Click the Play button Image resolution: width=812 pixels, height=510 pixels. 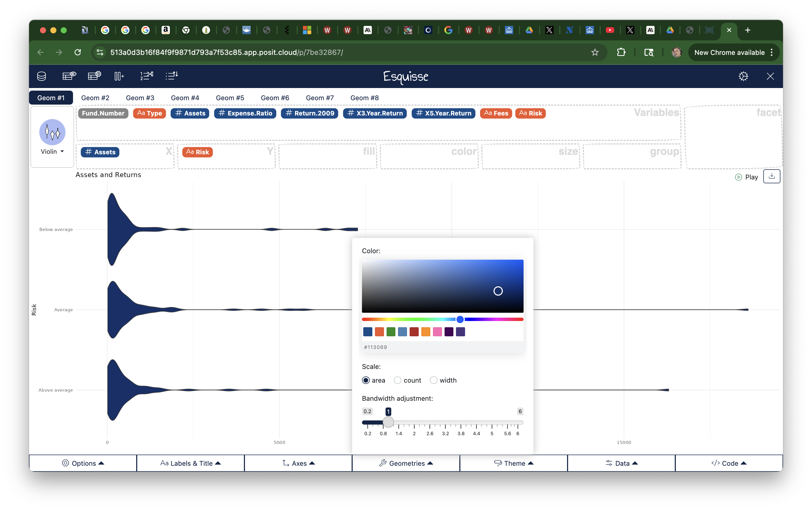(x=746, y=177)
